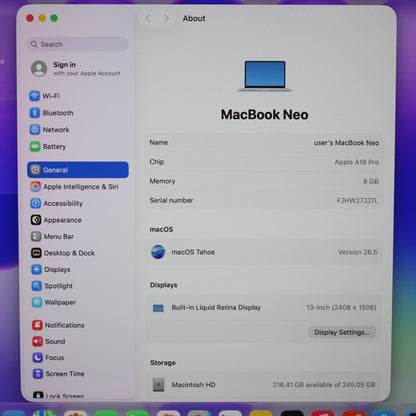The image size is (416, 416).
Task: Select Wi-Fi label in sidebar
Action: 51,96
